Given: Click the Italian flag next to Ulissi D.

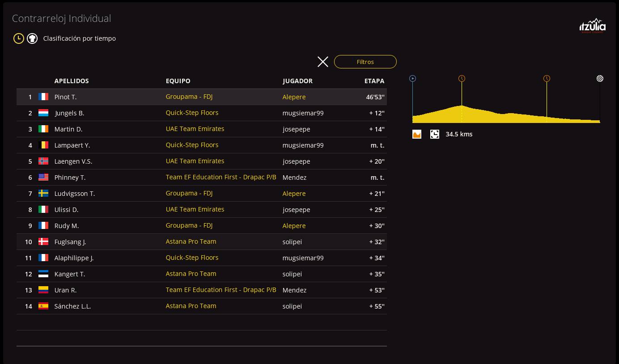Looking at the screenshot, I should [43, 209].
